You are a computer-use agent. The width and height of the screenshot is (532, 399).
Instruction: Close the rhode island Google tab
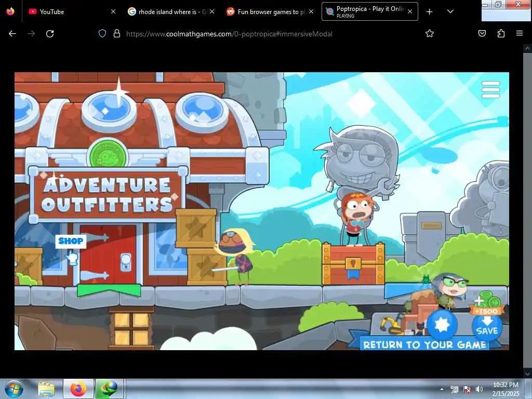point(212,11)
